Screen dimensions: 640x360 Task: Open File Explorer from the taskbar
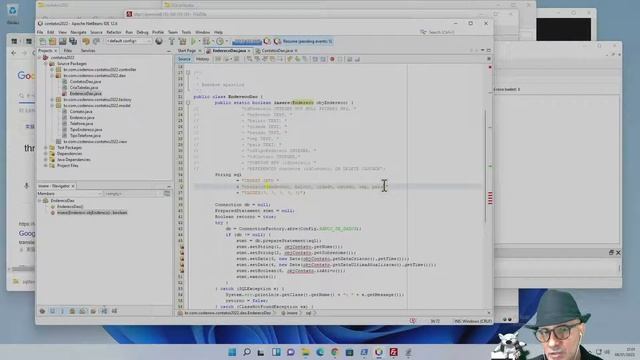click(x=305, y=352)
